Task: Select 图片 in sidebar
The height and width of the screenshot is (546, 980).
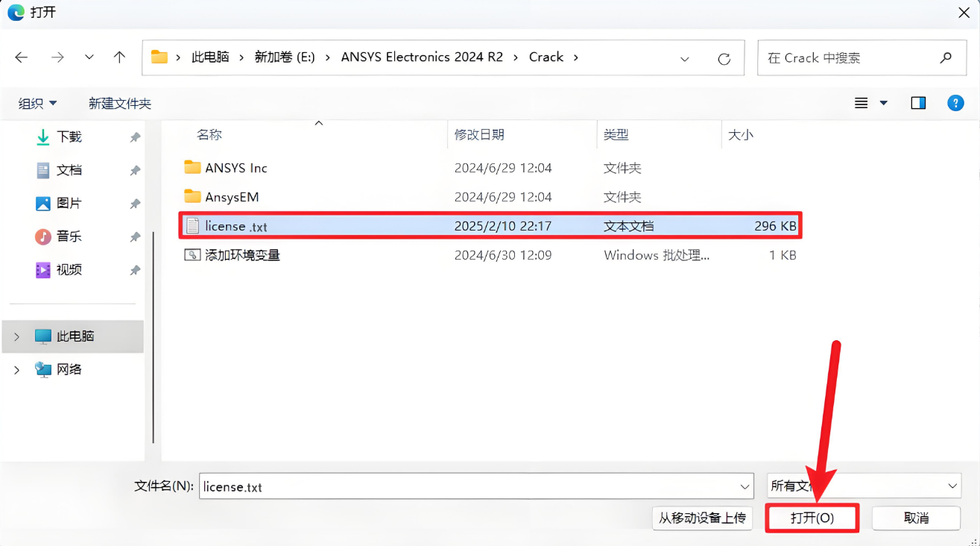Action: tap(69, 203)
